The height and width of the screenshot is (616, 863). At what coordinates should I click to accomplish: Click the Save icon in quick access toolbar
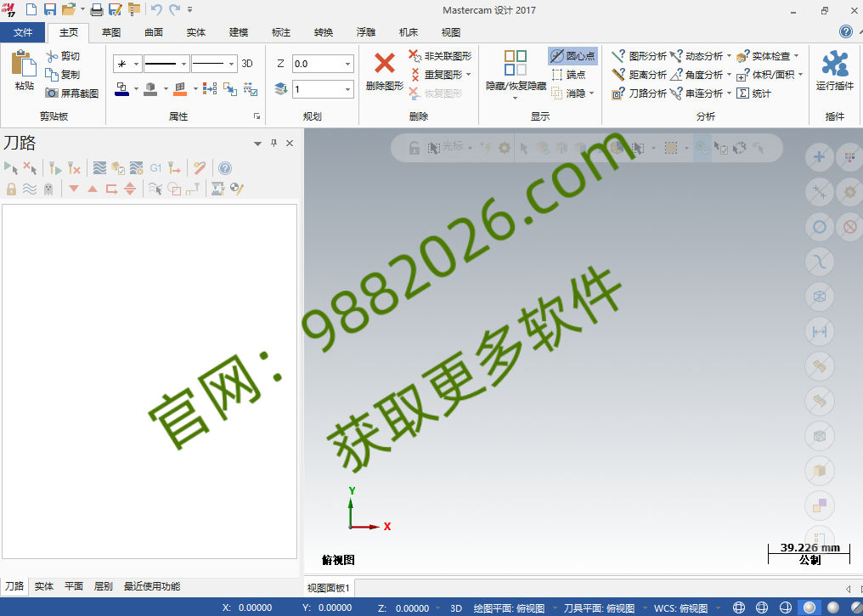49,9
